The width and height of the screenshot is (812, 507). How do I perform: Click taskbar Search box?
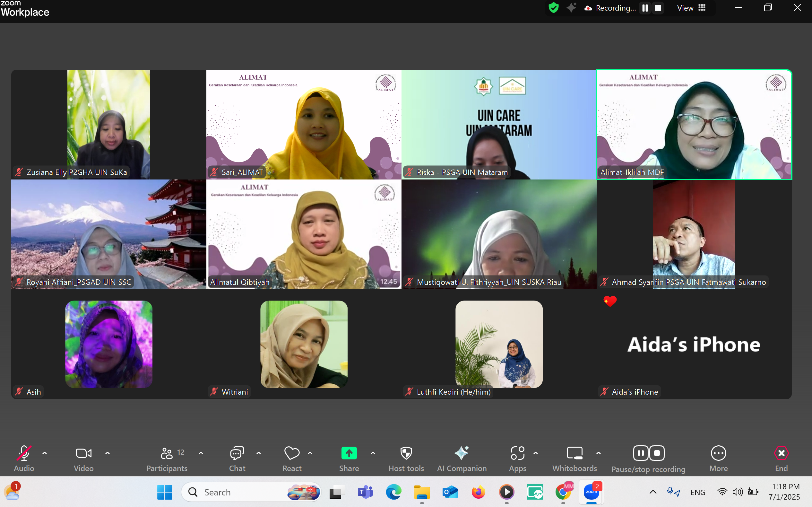pyautogui.click(x=251, y=492)
